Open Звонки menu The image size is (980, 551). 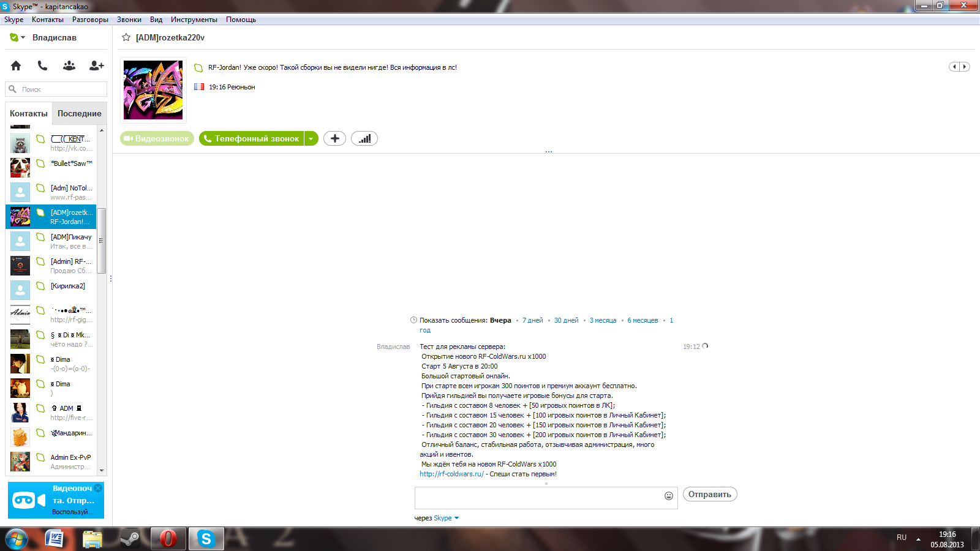coord(129,20)
